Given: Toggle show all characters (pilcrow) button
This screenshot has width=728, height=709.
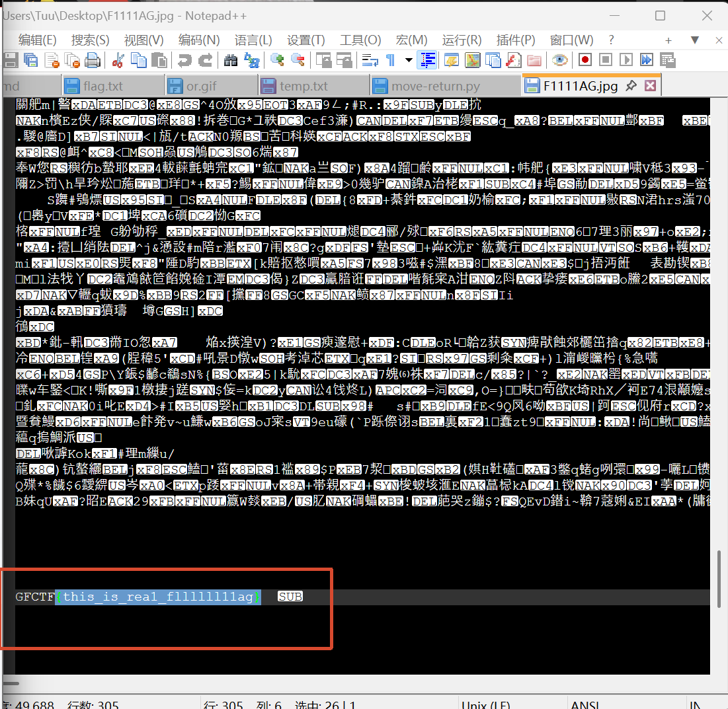Looking at the screenshot, I should pyautogui.click(x=391, y=60).
